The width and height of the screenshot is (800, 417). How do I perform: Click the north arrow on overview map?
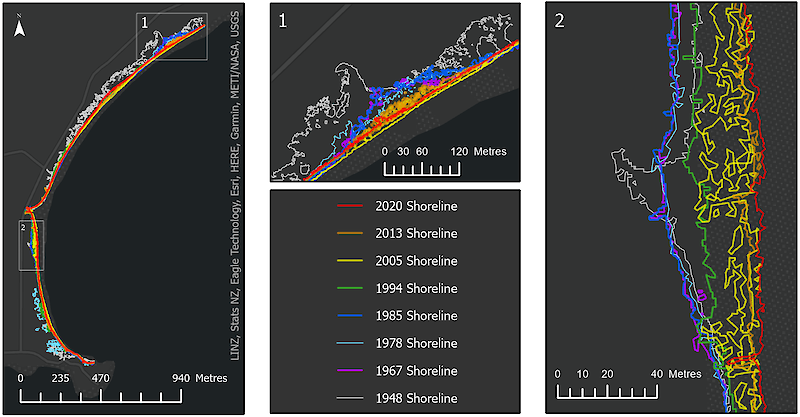click(x=19, y=27)
